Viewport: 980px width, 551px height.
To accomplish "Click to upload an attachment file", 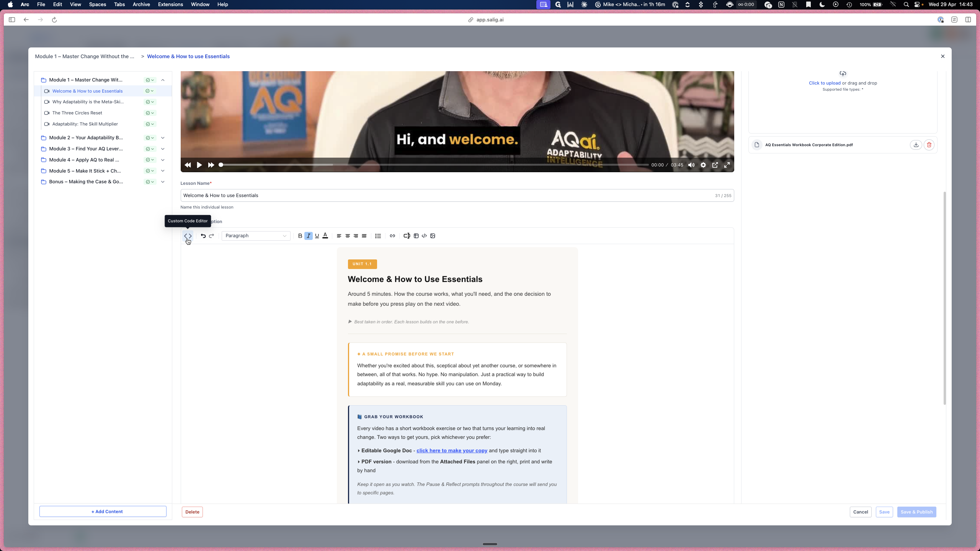I will (825, 83).
